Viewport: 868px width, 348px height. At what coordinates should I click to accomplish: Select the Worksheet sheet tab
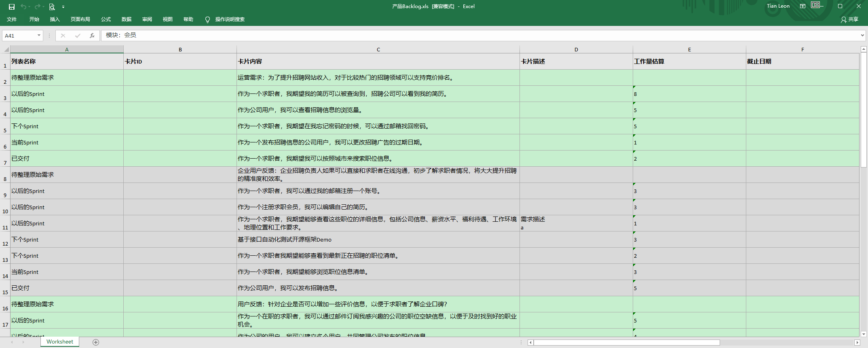coord(60,342)
